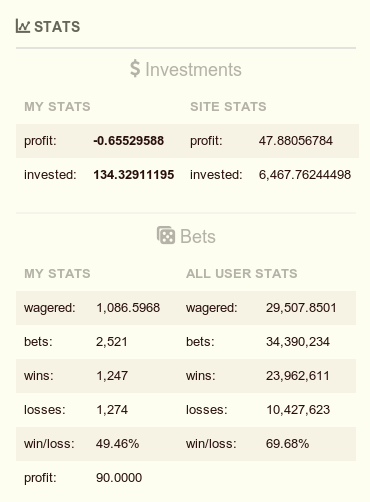Click the ALL USER STATS column header
Screen dimensions: 370x502
click(242, 274)
